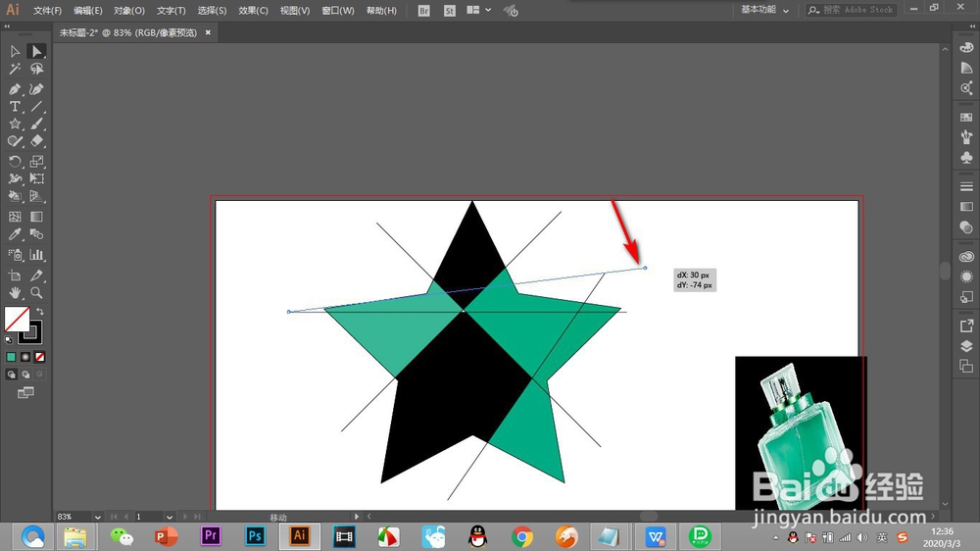Pick the Eyedropper tool
The width and height of the screenshot is (980, 551).
pos(15,234)
